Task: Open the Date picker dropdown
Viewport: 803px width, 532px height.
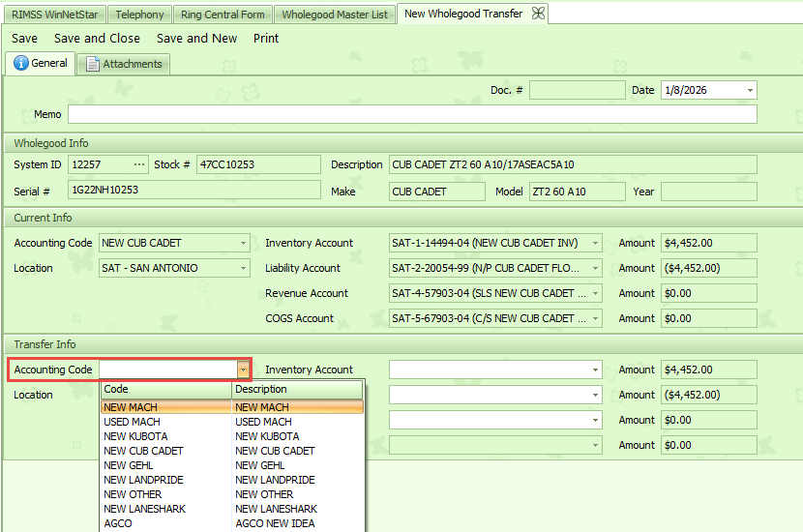Action: (x=750, y=90)
